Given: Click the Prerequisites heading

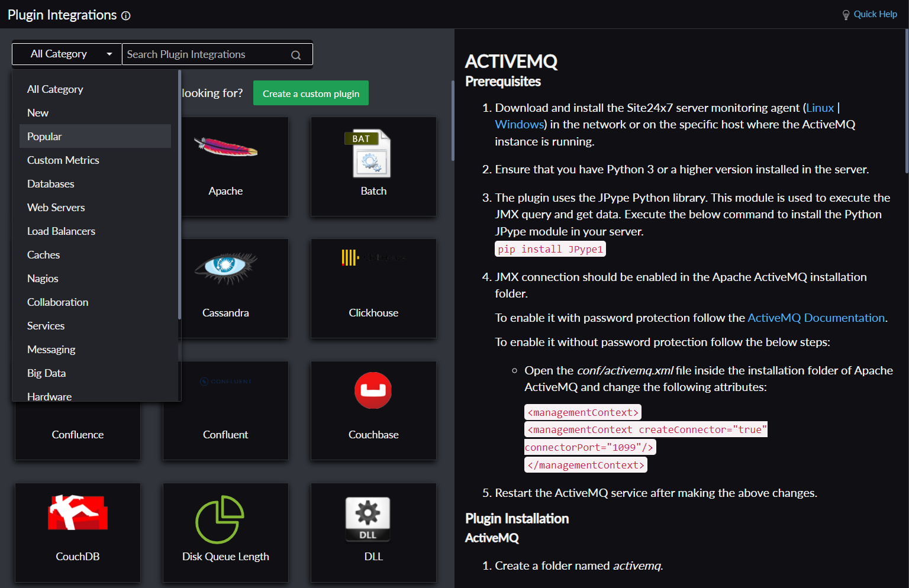Looking at the screenshot, I should pyautogui.click(x=503, y=82).
